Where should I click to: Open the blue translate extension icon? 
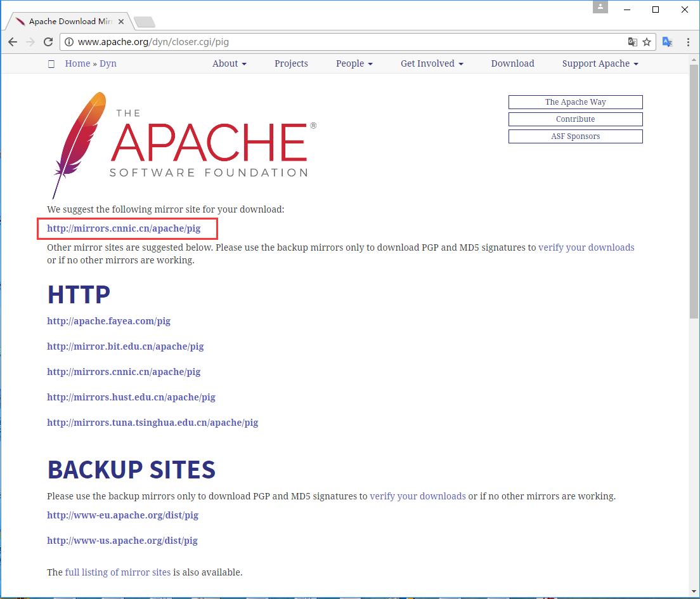(667, 41)
